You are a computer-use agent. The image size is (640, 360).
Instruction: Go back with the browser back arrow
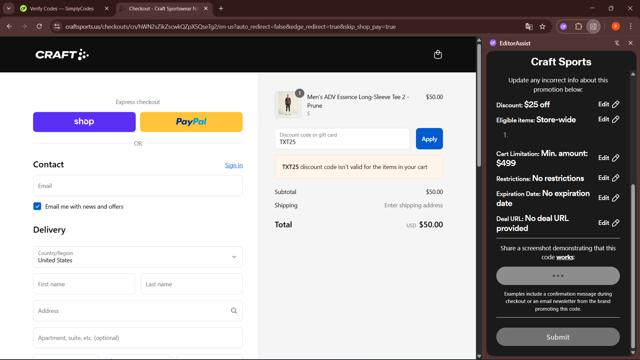[9, 27]
